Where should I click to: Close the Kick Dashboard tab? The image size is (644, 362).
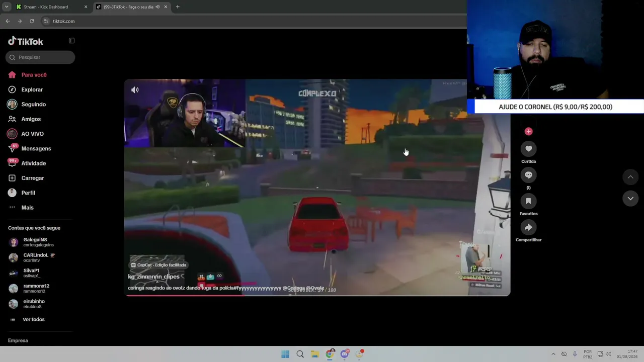coord(86,7)
